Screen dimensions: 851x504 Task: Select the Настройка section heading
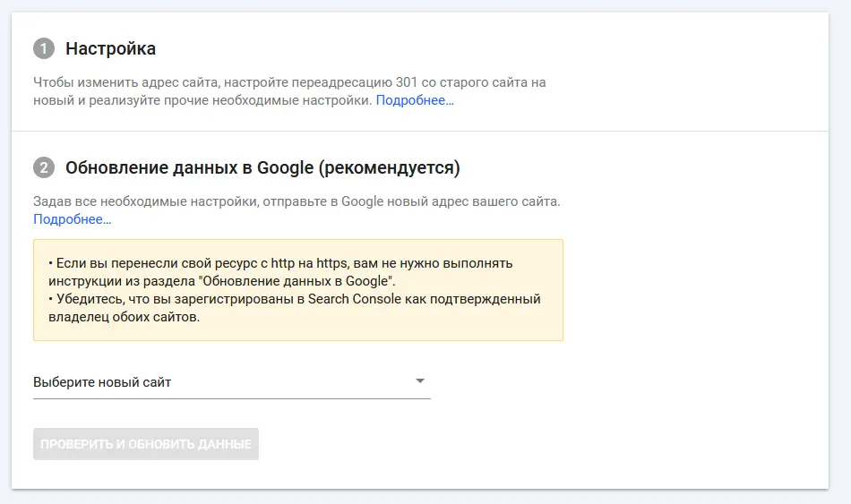111,48
